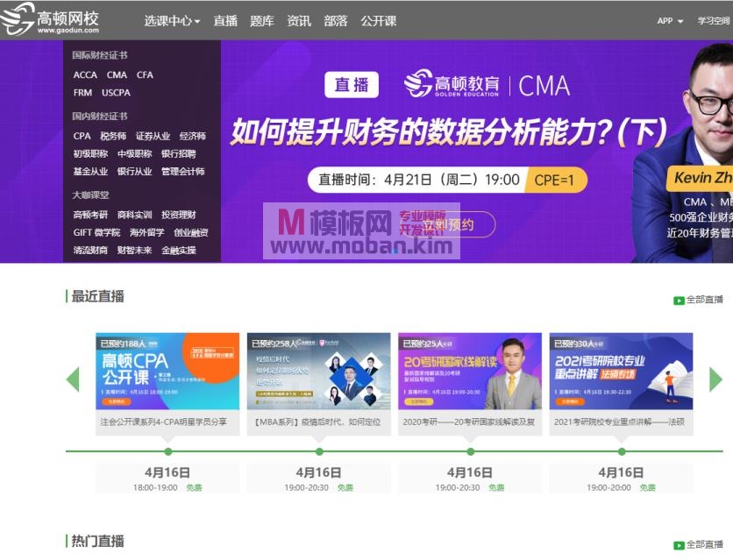Screen dimensions: 733x560
Task: Click 19:00-20:00 time slot text
Action: pos(608,487)
